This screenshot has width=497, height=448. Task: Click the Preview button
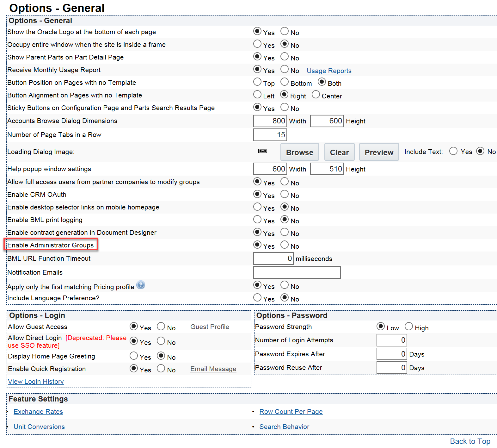pos(379,152)
